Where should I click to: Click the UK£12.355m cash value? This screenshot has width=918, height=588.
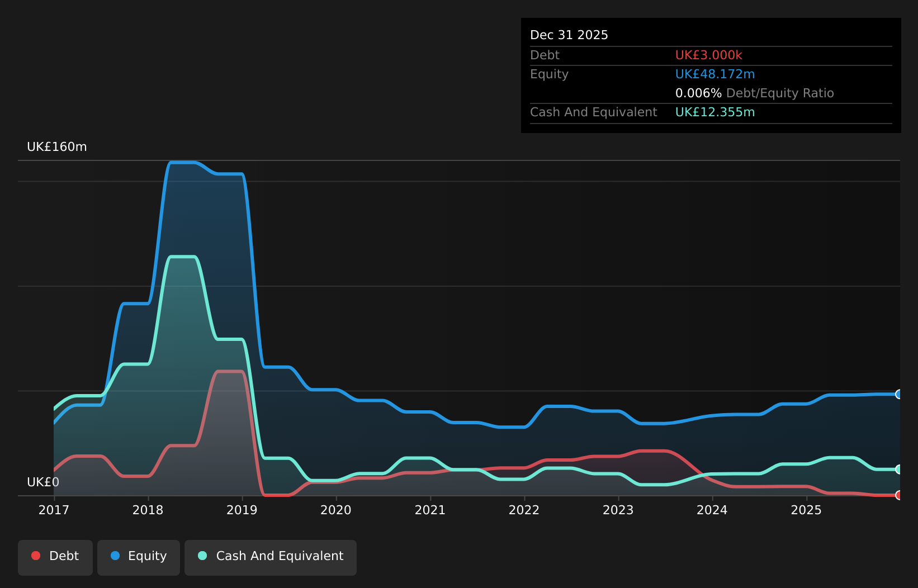tap(715, 112)
